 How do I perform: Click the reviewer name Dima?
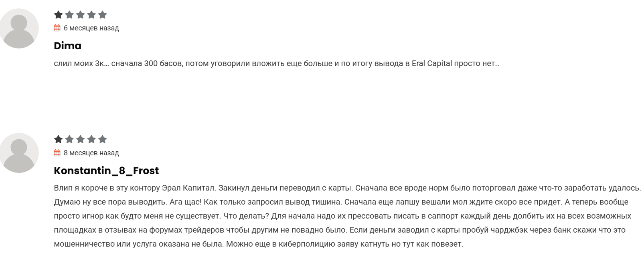click(67, 46)
